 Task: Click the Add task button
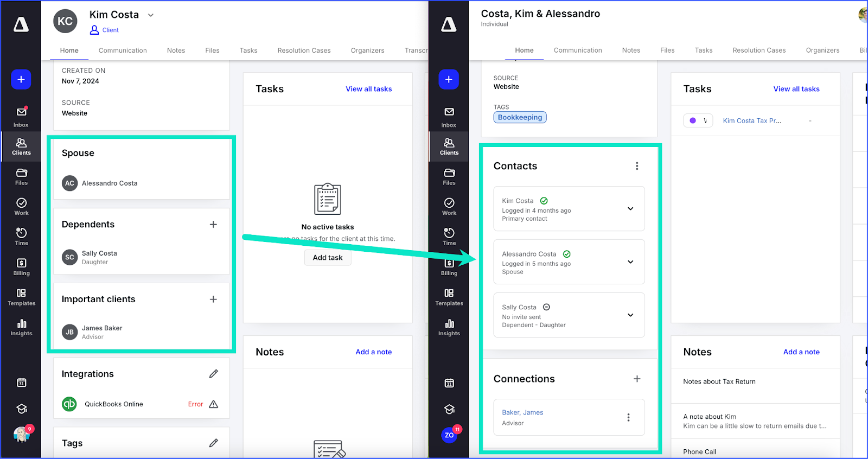[328, 258]
